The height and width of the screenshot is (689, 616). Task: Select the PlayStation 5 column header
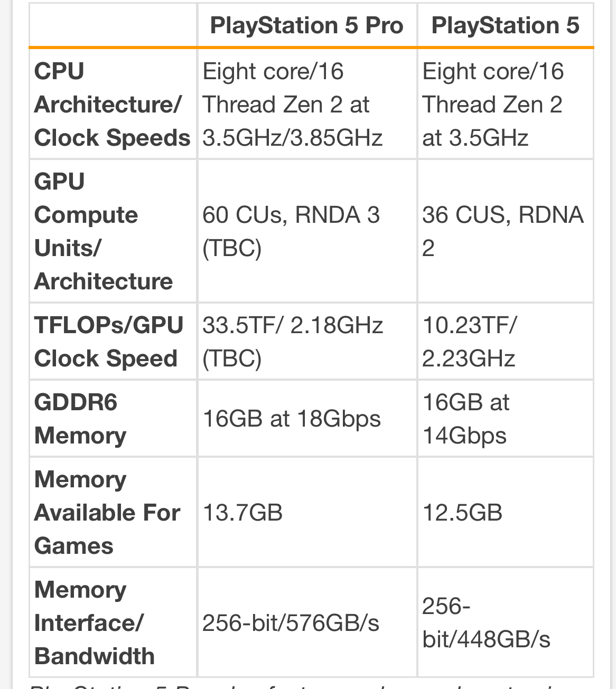[x=506, y=25]
